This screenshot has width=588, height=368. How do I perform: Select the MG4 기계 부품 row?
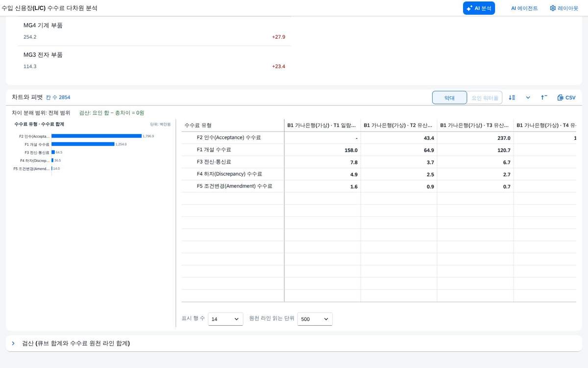(154, 31)
